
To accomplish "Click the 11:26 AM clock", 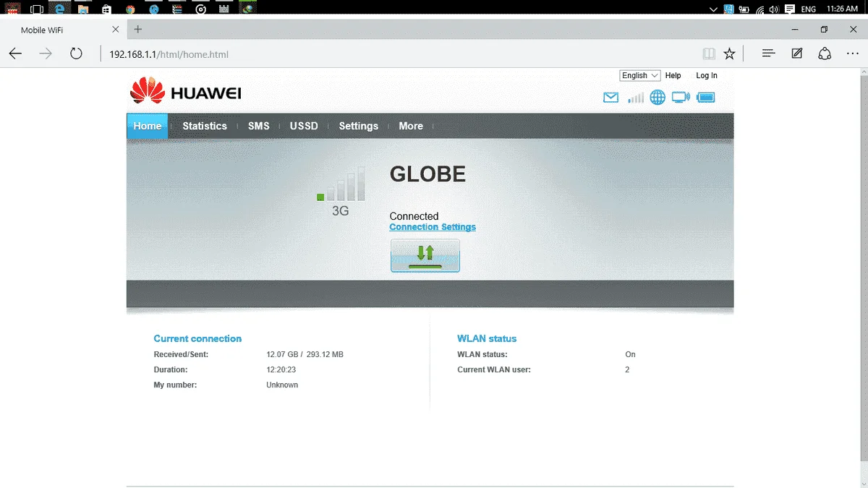I will [843, 9].
